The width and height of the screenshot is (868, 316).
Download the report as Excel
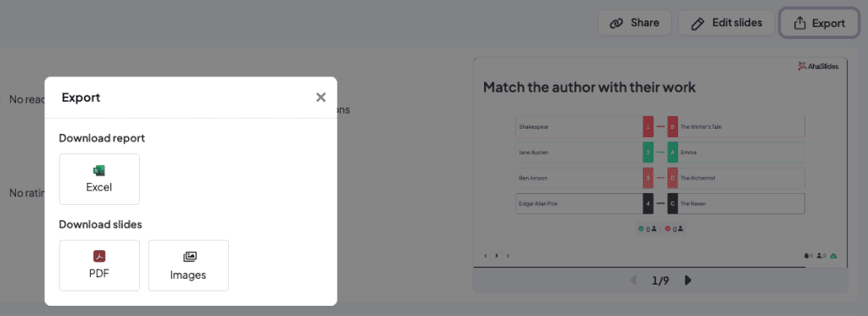(99, 180)
